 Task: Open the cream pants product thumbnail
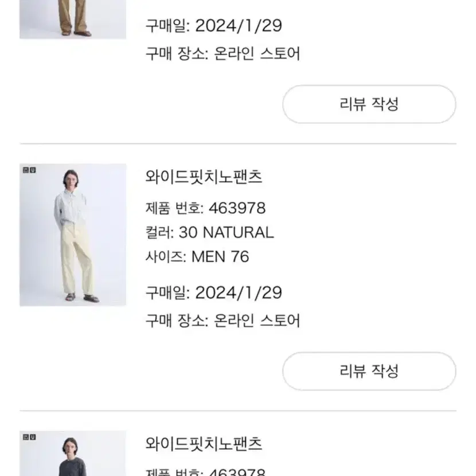[x=73, y=235]
